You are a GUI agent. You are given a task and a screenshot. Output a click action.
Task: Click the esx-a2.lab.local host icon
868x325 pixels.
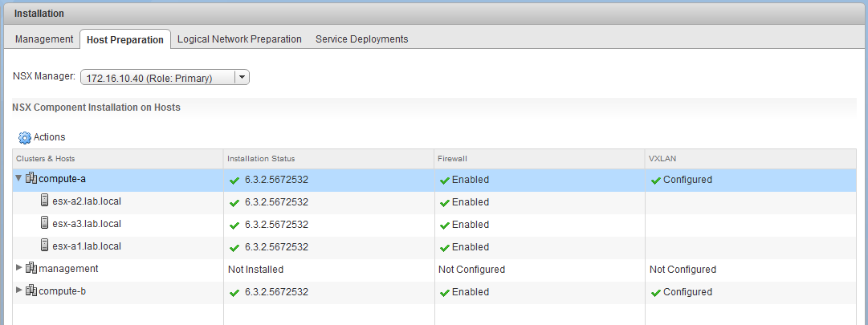click(x=45, y=201)
